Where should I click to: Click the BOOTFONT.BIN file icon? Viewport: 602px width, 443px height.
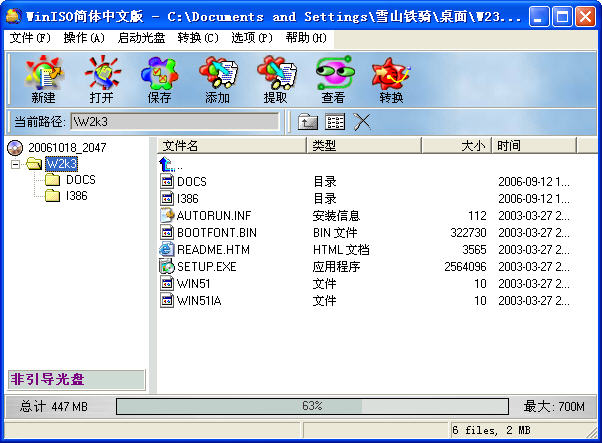(167, 232)
